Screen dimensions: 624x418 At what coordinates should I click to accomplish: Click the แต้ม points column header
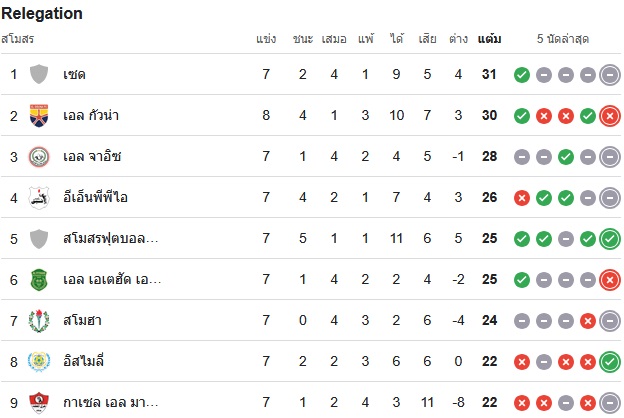(x=489, y=39)
